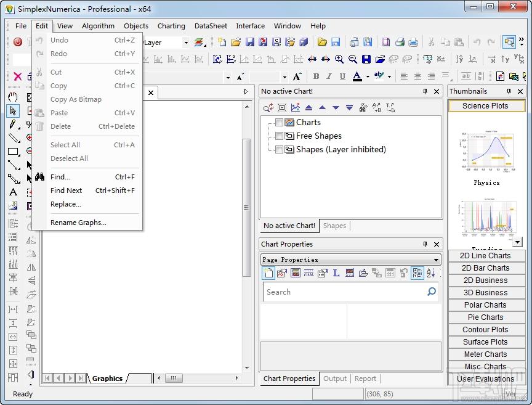Select the Graphics sheet tab
Viewport: 532px width, 405px height.
(x=107, y=378)
